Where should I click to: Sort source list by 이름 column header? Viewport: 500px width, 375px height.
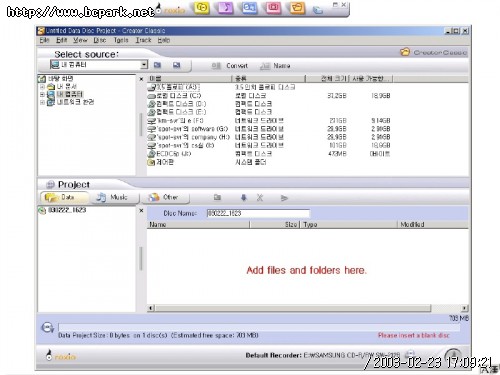[x=189, y=79]
